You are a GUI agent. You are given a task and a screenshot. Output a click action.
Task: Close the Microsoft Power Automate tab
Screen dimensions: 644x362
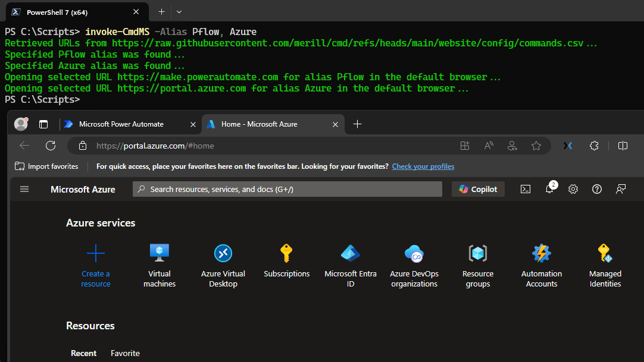click(x=193, y=124)
